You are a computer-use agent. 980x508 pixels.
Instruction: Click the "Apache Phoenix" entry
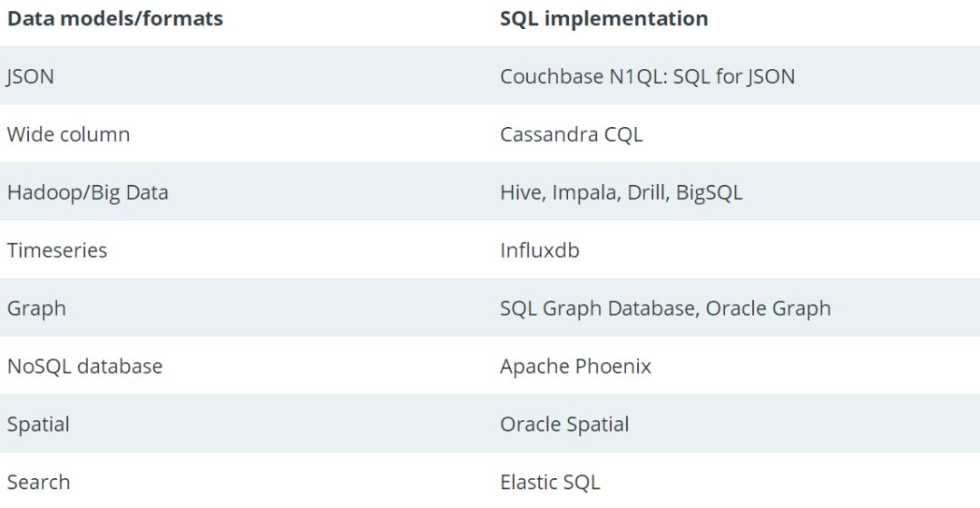coord(575,366)
